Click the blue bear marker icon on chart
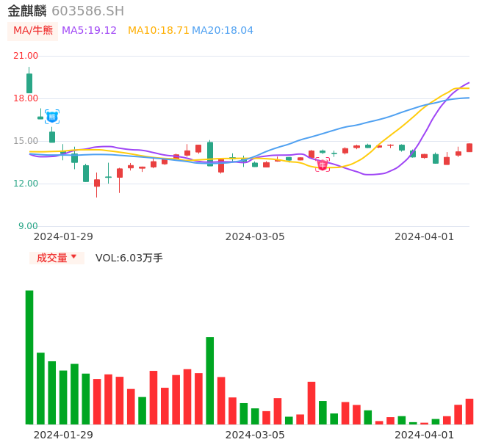The image size is (504, 445). pos(52,116)
